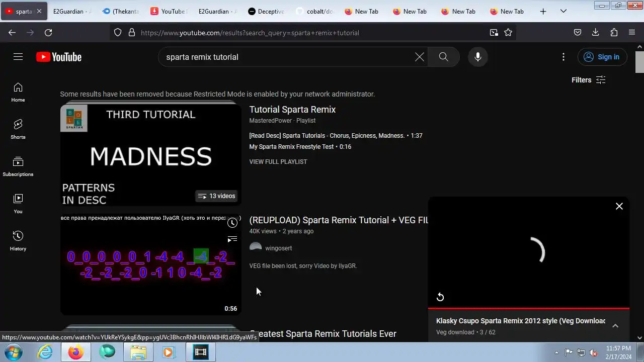Reload the current page
The width and height of the screenshot is (644, 362).
(48, 32)
